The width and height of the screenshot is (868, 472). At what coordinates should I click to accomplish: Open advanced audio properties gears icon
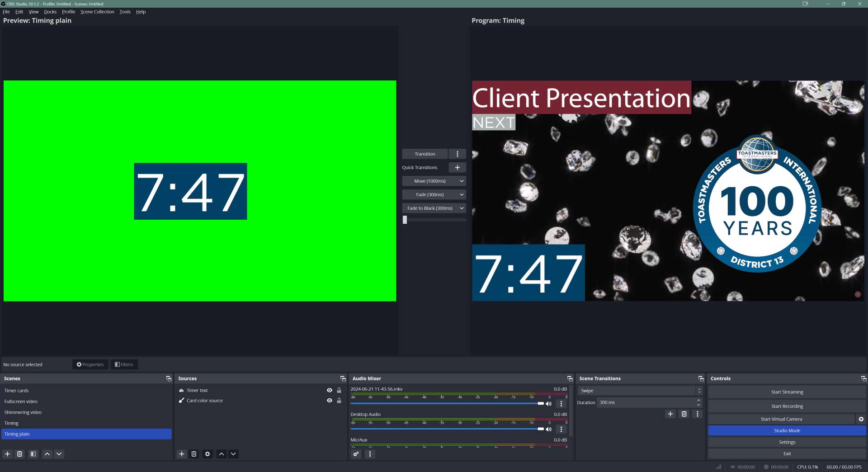[356, 454]
